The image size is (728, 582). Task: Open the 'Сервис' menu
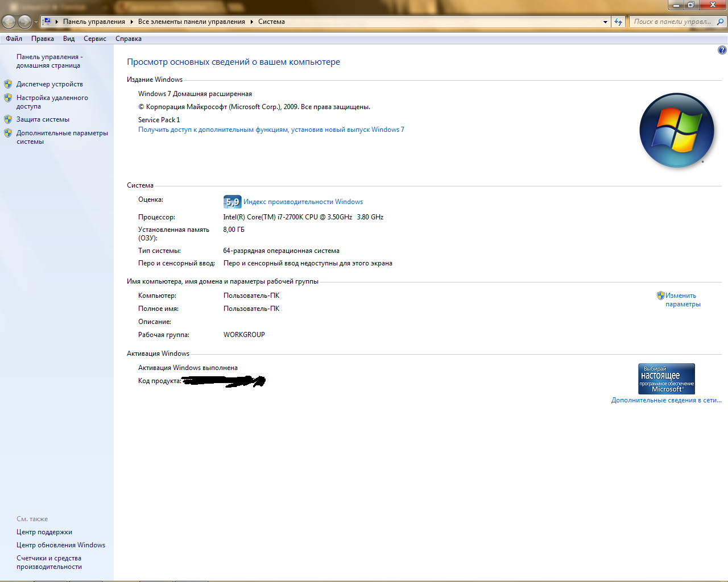point(95,39)
